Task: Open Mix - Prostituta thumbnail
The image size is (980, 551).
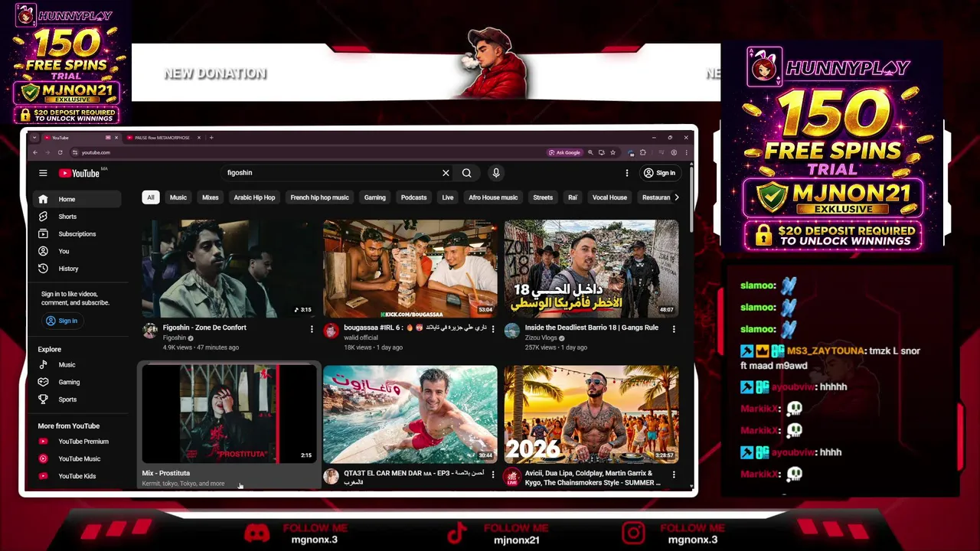Action: [229, 414]
